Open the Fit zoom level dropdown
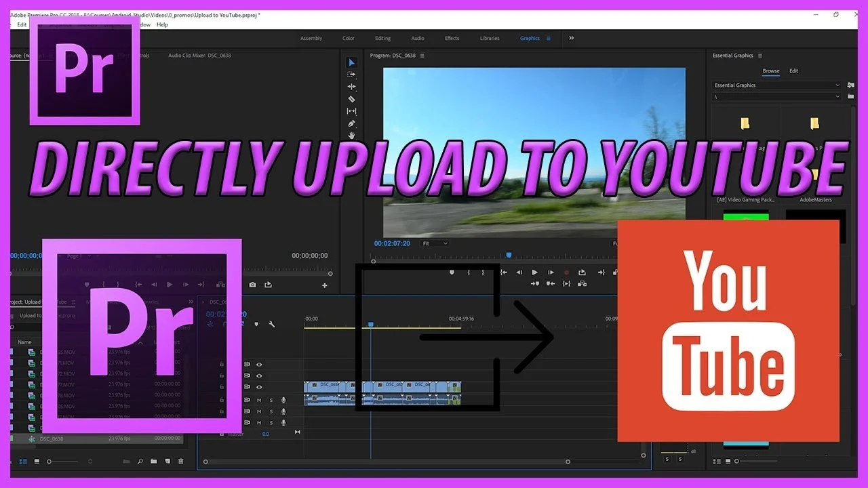This screenshot has width=868, height=488. pyautogui.click(x=435, y=243)
